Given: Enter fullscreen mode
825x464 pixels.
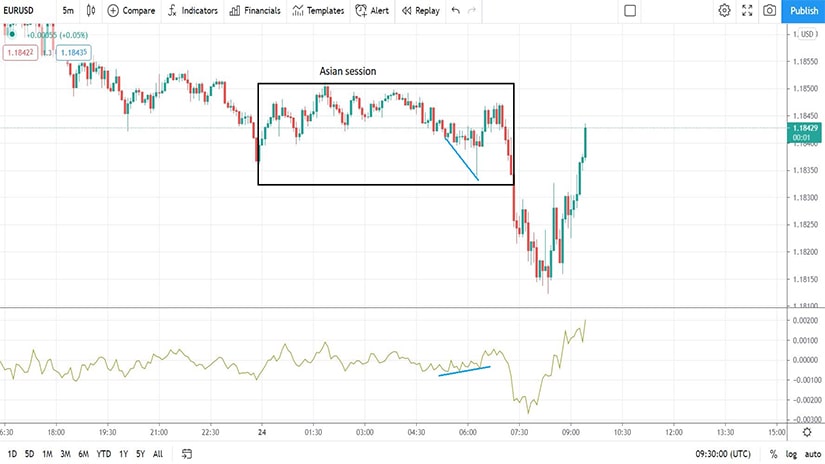Looking at the screenshot, I should click(746, 11).
